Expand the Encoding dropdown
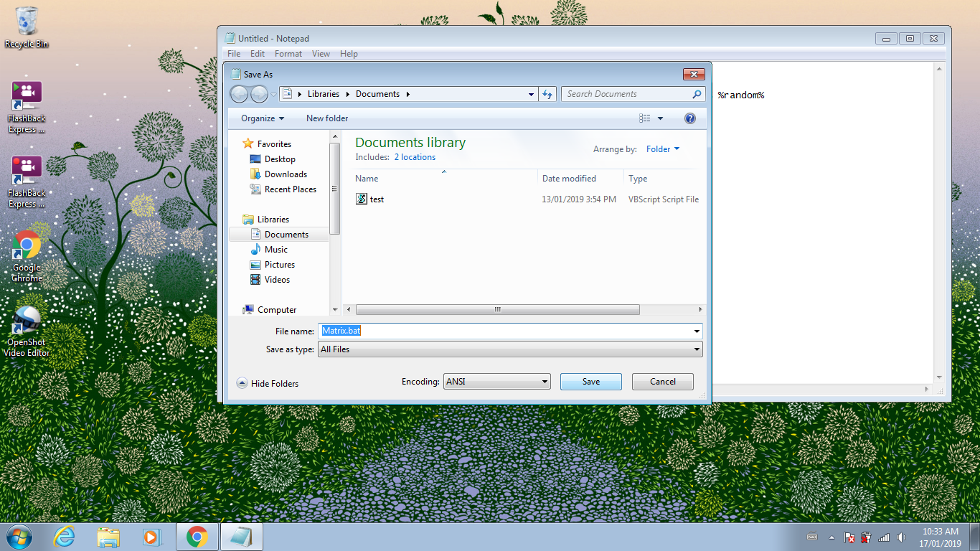Image resolution: width=980 pixels, height=551 pixels. click(543, 381)
